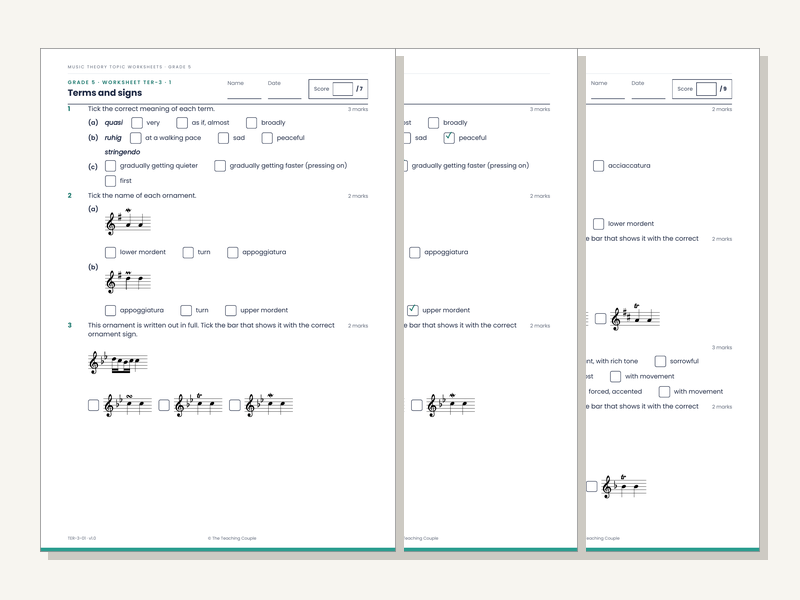Select the term 'stringendo'
Screen dimensions: 800x600
[x=122, y=152]
